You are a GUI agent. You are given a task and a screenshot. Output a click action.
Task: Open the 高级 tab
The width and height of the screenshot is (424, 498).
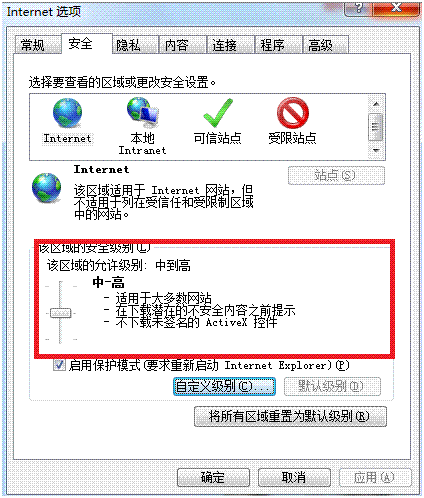(321, 45)
